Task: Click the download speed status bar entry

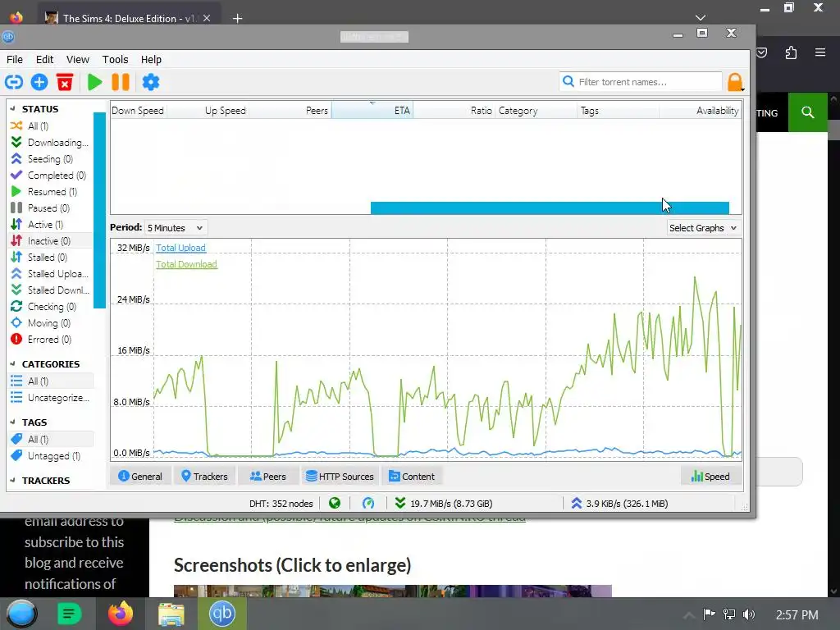Action: coord(444,504)
